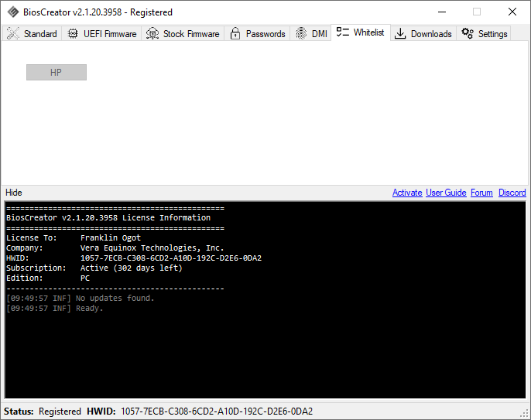Go to the Passwords tab
The image size is (531, 420).
(x=257, y=33)
